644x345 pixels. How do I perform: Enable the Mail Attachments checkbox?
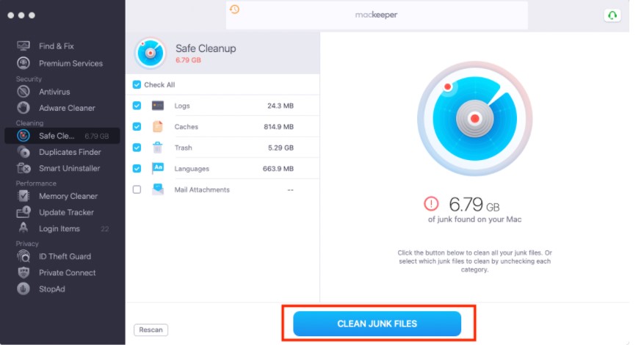click(x=137, y=189)
